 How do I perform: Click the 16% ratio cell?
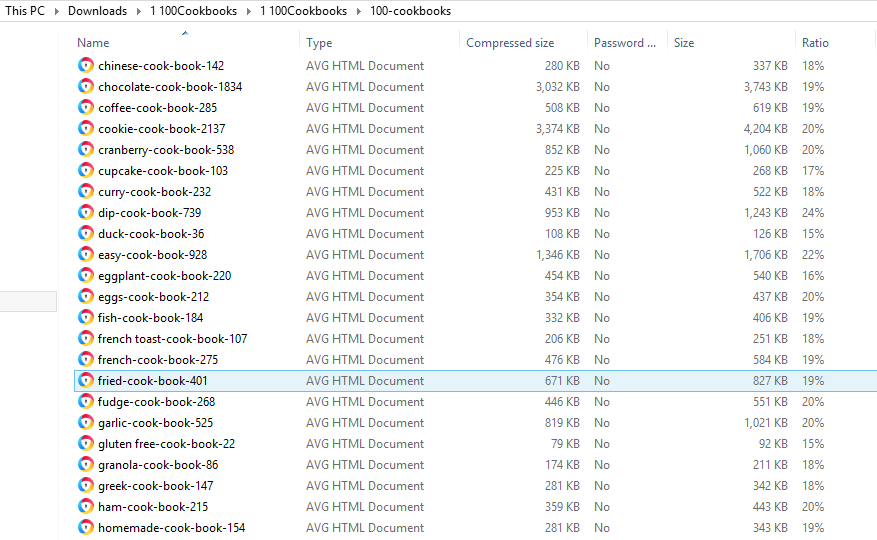[813, 275]
